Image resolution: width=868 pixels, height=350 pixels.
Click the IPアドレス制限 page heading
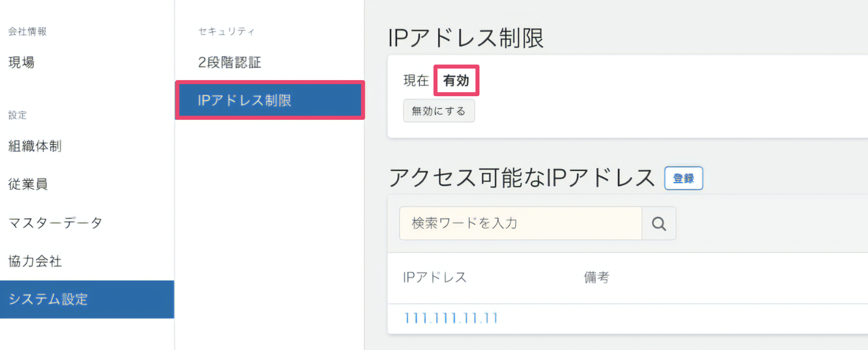(x=466, y=39)
